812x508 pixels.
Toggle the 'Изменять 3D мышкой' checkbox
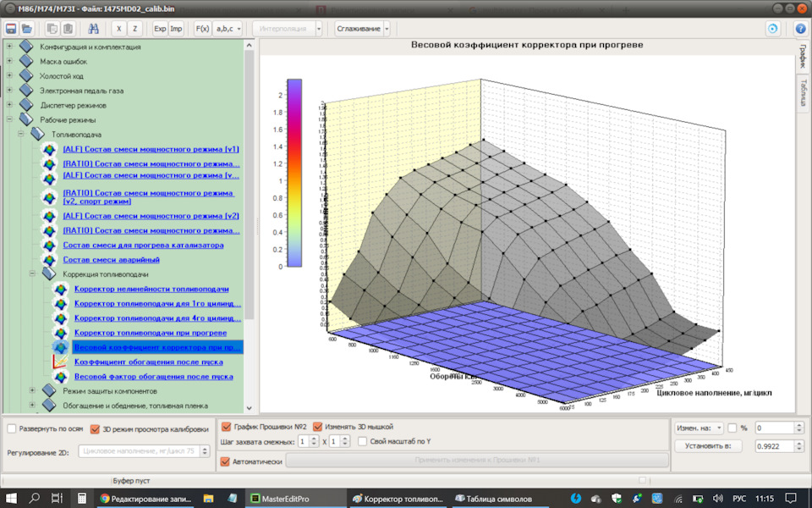click(317, 427)
